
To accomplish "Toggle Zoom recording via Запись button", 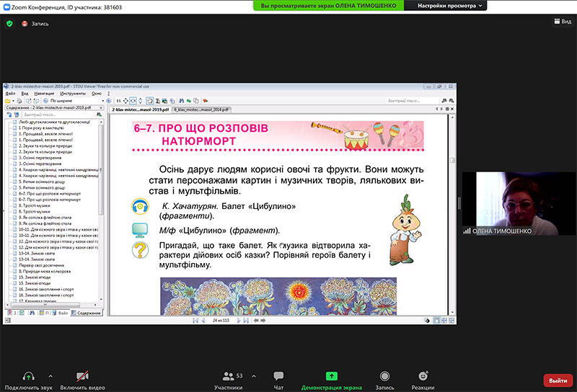I will 384,380.
